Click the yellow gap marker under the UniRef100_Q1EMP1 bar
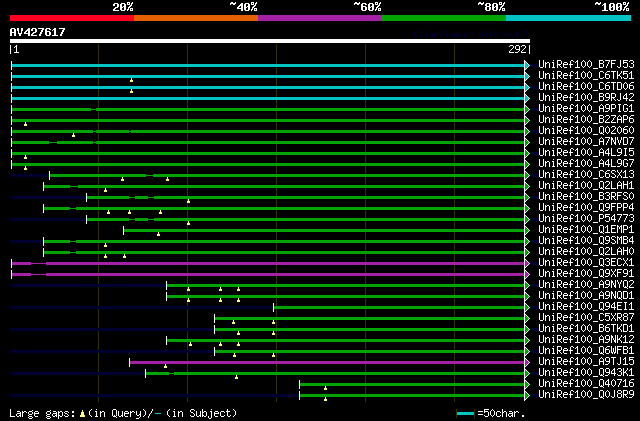 [x=158, y=234]
